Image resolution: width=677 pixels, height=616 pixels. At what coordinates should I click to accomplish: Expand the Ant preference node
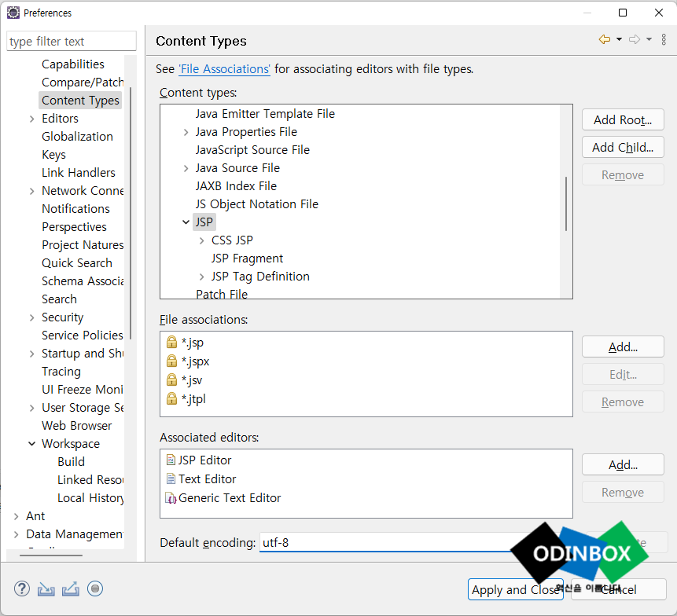(x=16, y=516)
